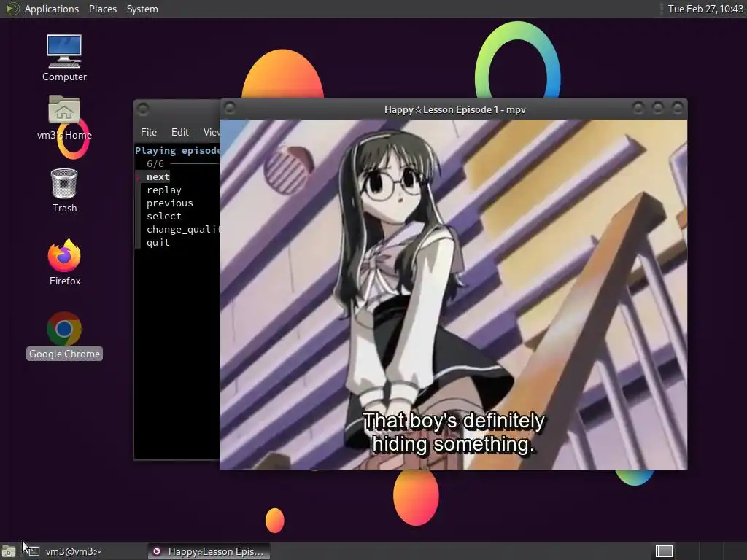Minimize the mpv player window

[638, 108]
